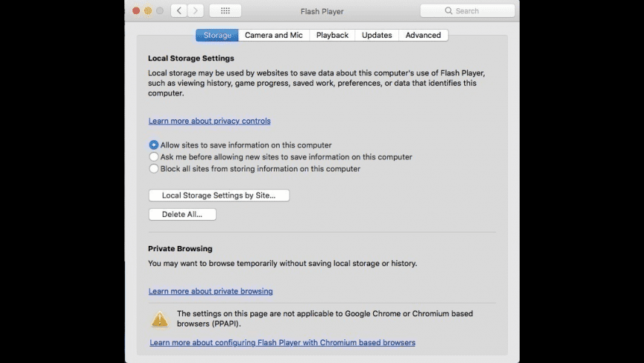Open Learn more about privacy controls link

(209, 121)
